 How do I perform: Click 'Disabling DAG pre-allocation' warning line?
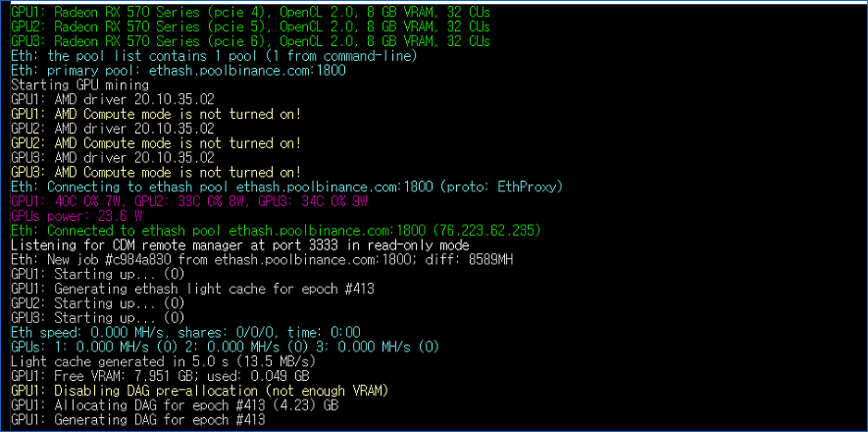[200, 391]
